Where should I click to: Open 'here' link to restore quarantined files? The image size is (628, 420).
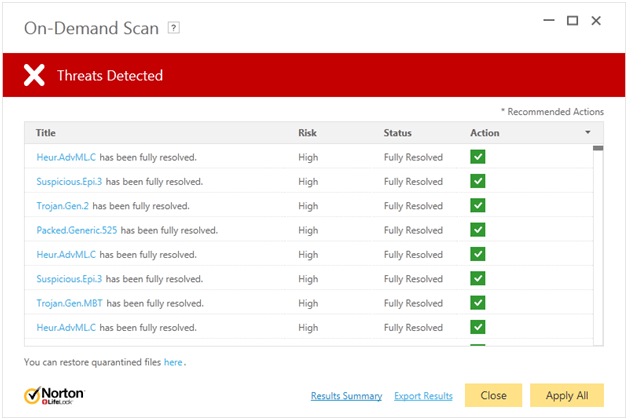click(x=173, y=362)
